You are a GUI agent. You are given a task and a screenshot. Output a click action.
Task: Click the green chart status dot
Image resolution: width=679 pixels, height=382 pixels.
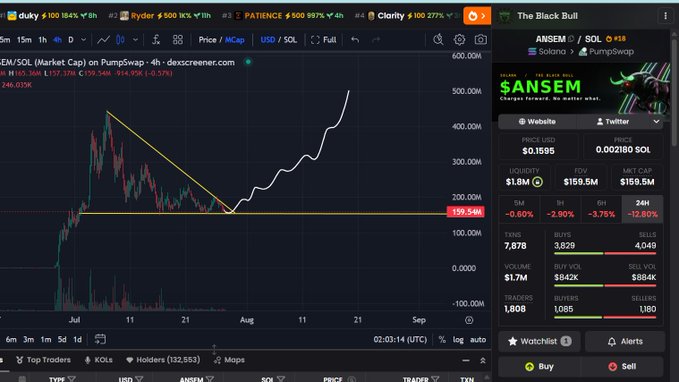click(248, 62)
